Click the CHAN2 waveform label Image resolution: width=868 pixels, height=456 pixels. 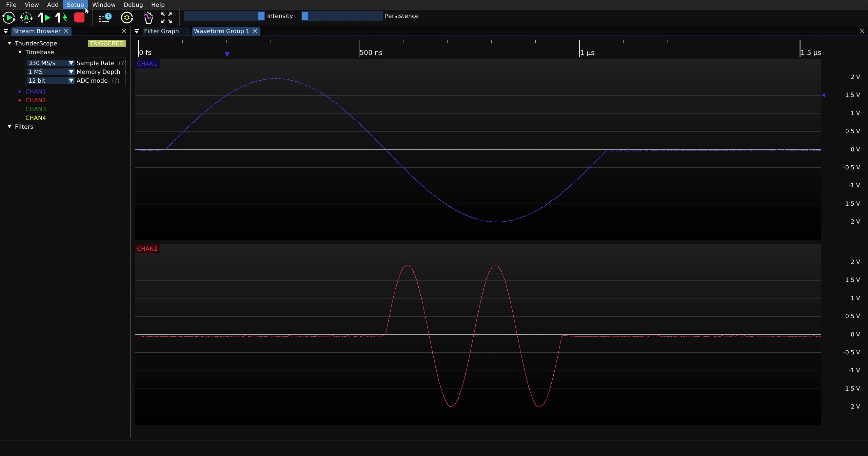pos(147,249)
